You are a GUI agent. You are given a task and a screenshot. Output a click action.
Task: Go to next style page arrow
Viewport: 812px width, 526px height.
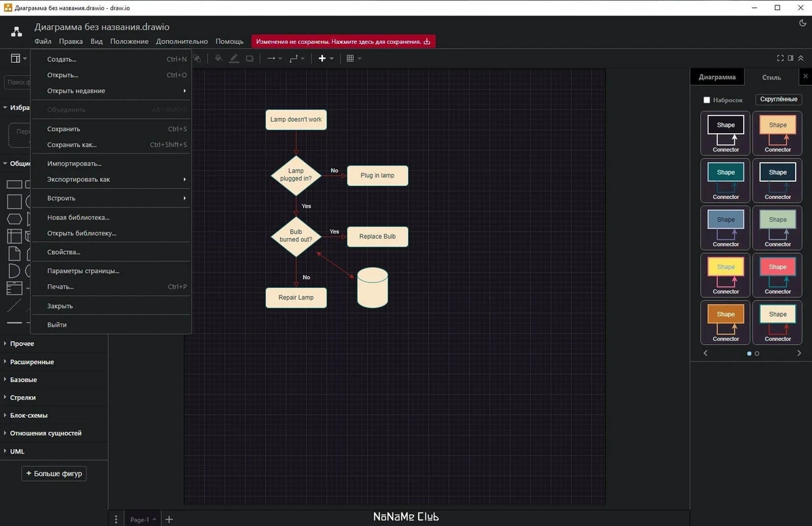coord(799,353)
